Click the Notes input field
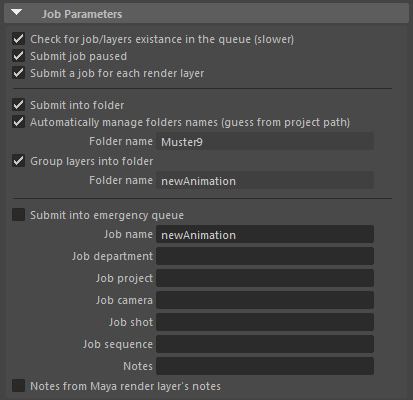 [265, 366]
